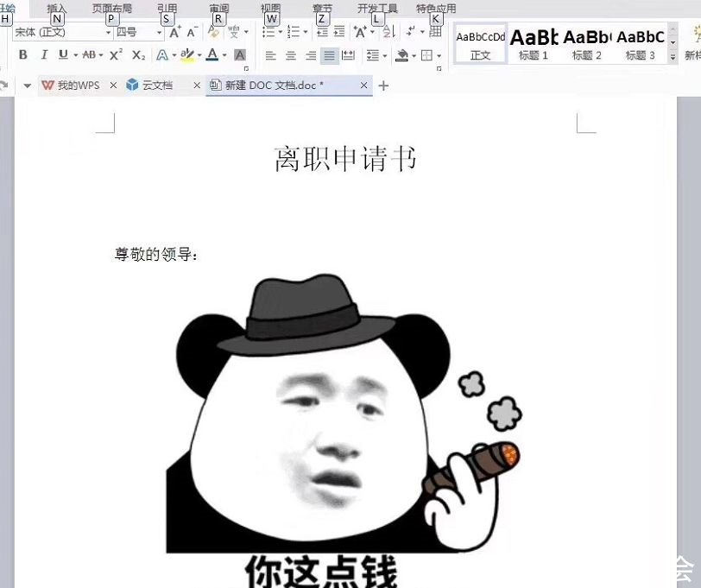The height and width of the screenshot is (588, 701).
Task: Apply subscript X₂ formatting
Action: point(138,55)
